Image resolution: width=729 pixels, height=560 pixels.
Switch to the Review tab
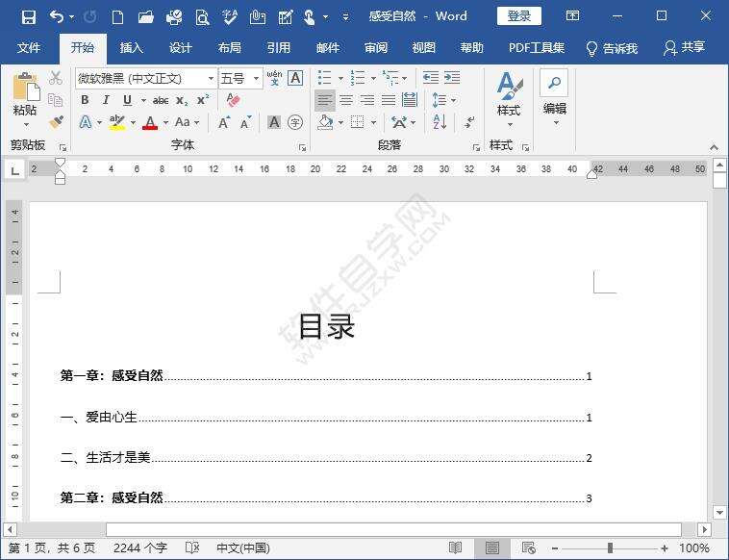coord(376,48)
